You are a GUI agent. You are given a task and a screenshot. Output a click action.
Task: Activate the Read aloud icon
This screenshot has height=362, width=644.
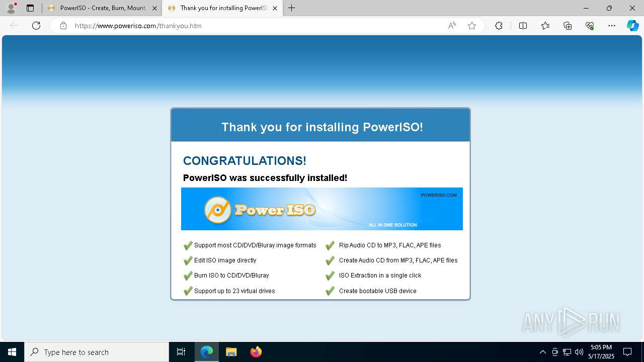[x=452, y=26]
